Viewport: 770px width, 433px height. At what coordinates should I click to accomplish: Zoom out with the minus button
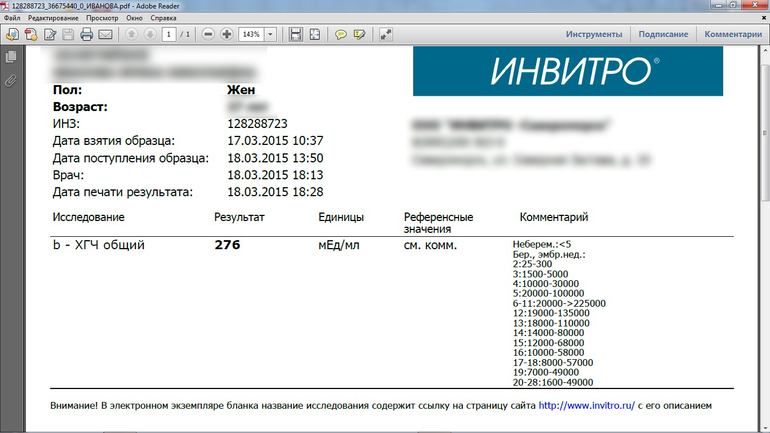pyautogui.click(x=208, y=34)
